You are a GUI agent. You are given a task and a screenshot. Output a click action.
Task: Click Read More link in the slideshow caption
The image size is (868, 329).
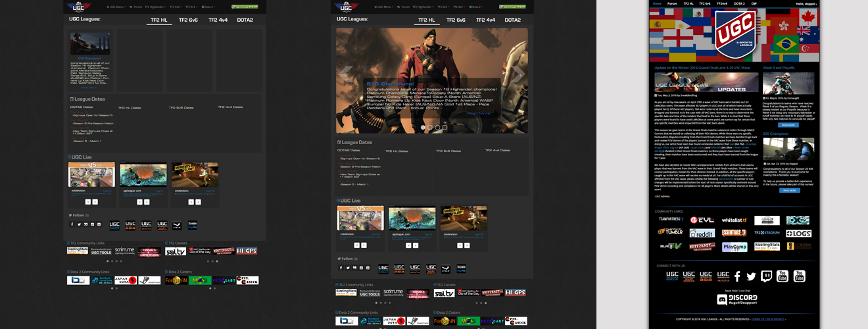point(479,113)
